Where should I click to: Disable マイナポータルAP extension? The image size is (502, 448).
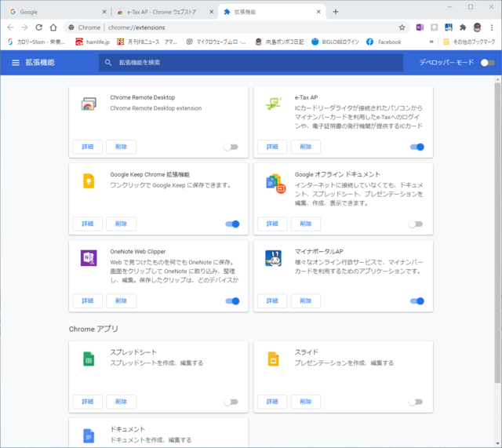click(417, 301)
